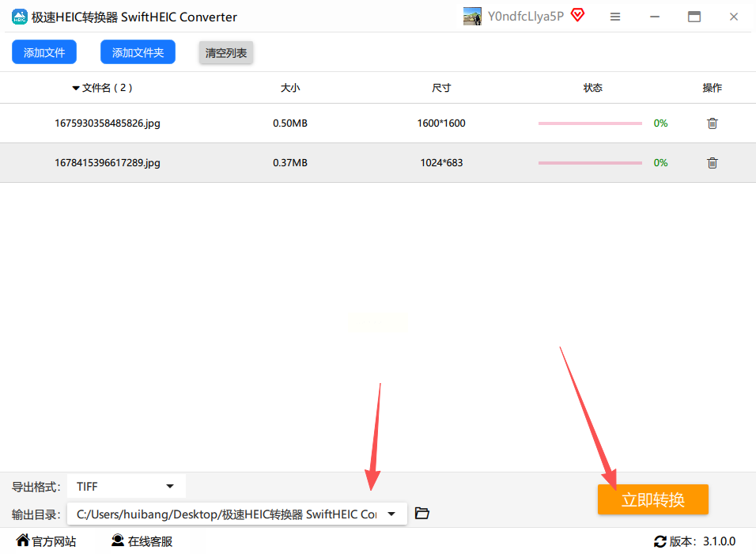This screenshot has width=756, height=554.
Task: Minimize the SwiftHEIC window
Action: pyautogui.click(x=654, y=17)
